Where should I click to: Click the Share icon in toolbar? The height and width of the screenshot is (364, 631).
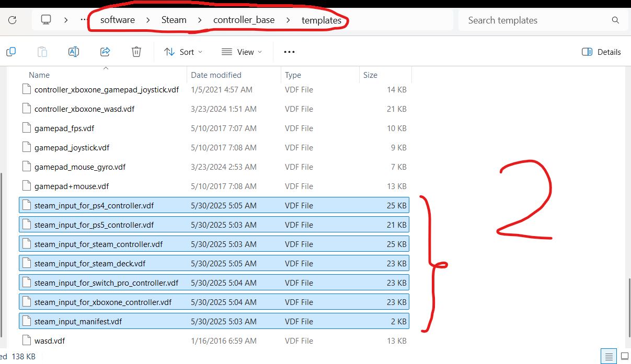105,52
